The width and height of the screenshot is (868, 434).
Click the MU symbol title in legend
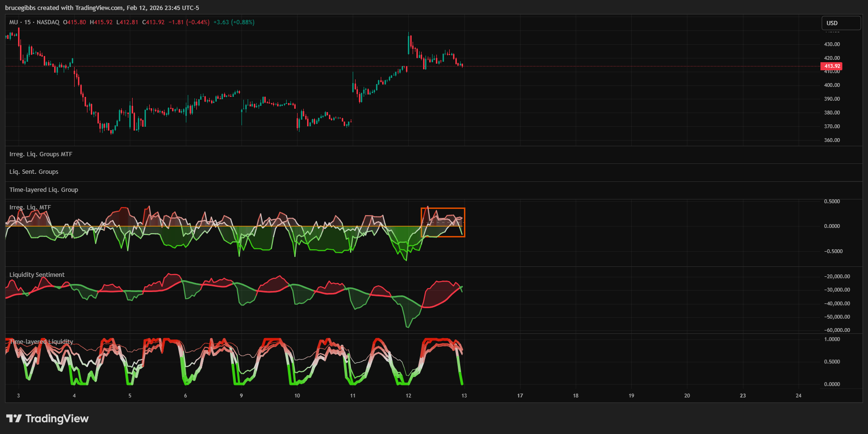[13, 22]
